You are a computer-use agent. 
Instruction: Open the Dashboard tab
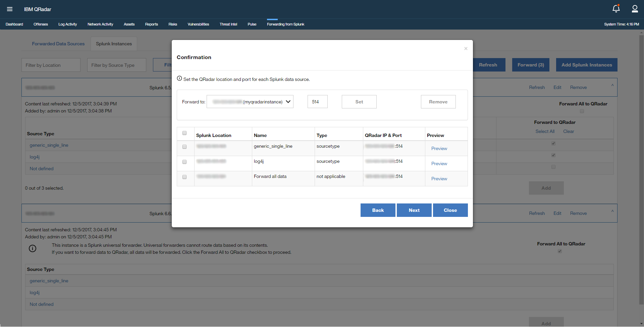click(x=14, y=24)
